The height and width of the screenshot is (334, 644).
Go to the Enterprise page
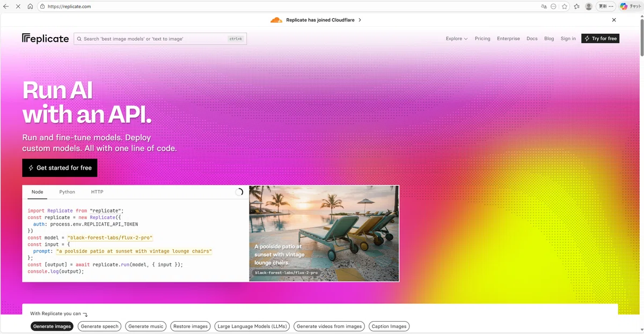tap(508, 39)
